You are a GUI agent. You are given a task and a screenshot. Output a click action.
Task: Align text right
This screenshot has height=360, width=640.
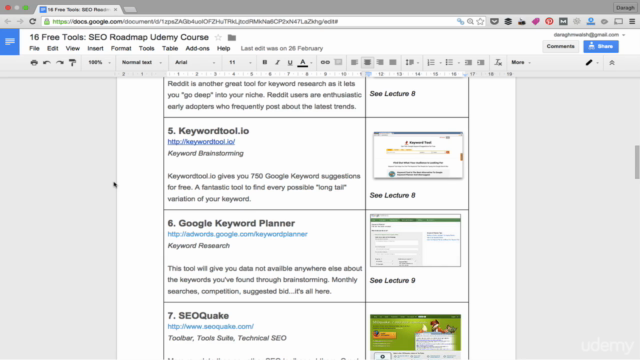pyautogui.click(x=380, y=62)
